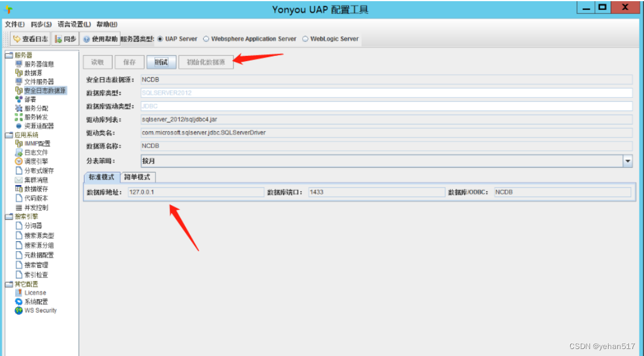Click the 读取 button
Image resolution: width=644 pixels, height=356 pixels.
[x=97, y=62]
